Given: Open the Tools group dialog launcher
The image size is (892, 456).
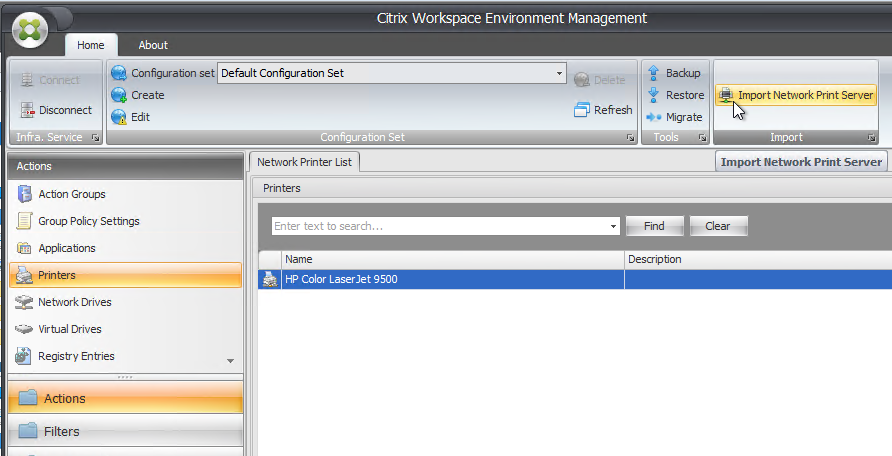Looking at the screenshot, I should coord(703,138).
